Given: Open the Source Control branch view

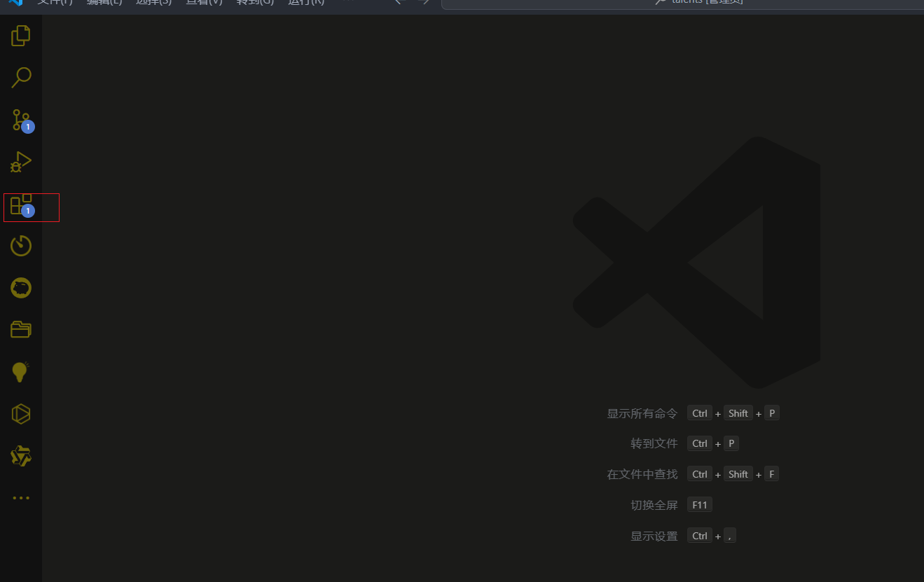Looking at the screenshot, I should pyautogui.click(x=22, y=120).
